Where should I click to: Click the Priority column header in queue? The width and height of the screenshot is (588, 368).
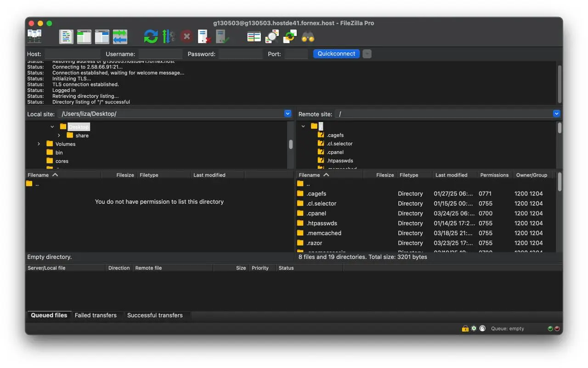(262, 268)
